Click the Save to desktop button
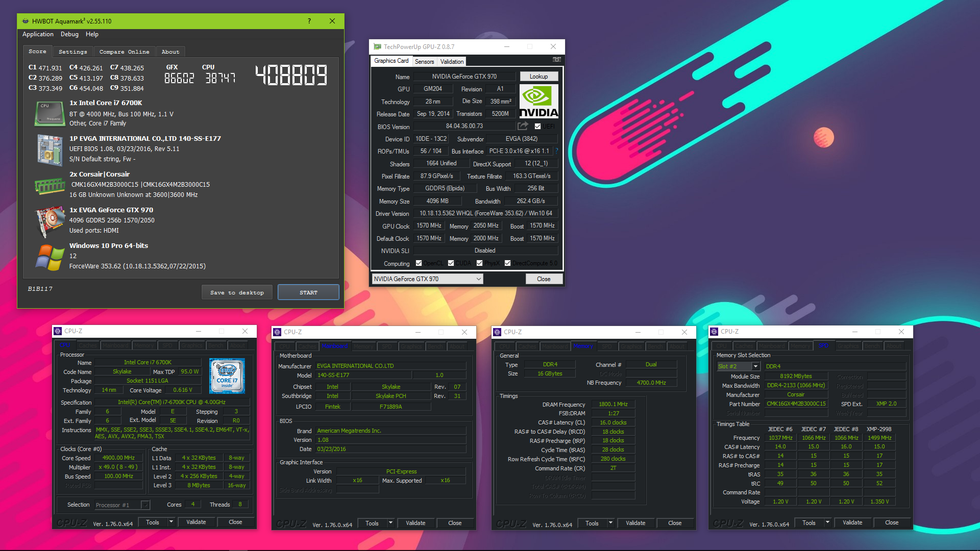 point(237,292)
